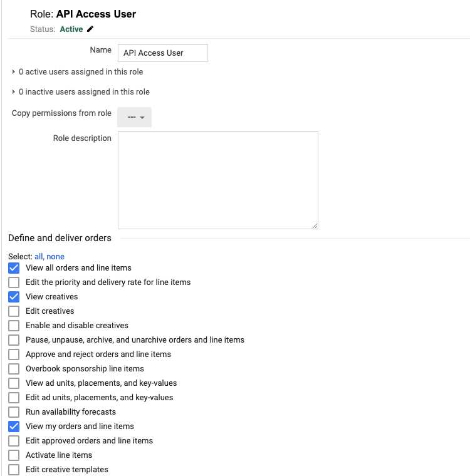Viewport: 470px width, 476px height.
Task: Click inside the Role description textarea
Action: pyautogui.click(x=217, y=180)
